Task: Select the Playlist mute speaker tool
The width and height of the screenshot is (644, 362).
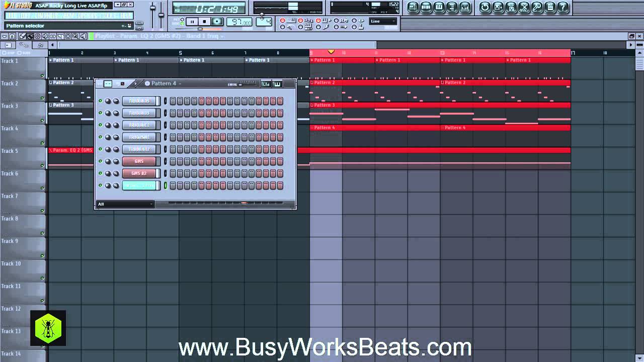Action: [45, 36]
